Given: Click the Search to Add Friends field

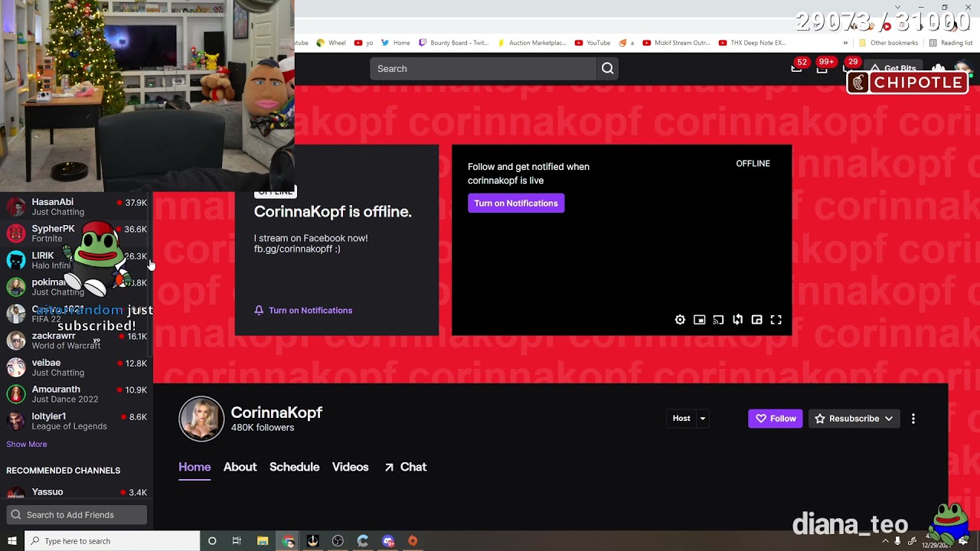Looking at the screenshot, I should pyautogui.click(x=77, y=515).
